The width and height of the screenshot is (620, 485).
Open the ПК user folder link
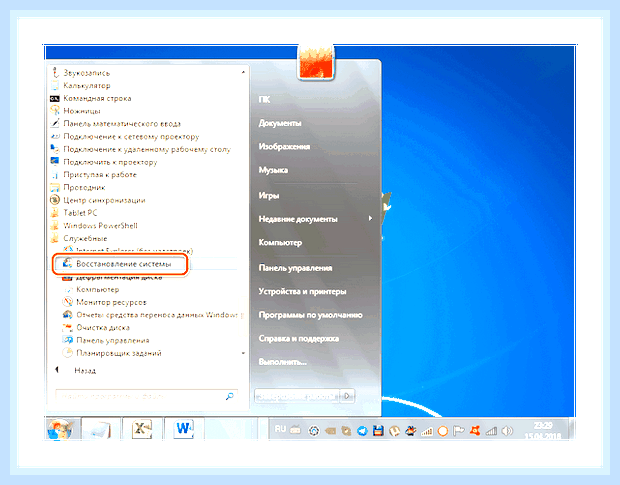pyautogui.click(x=265, y=99)
